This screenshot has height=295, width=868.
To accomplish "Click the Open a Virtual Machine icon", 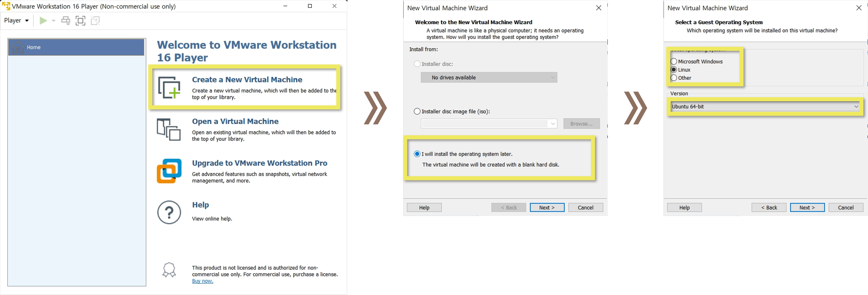I will pyautogui.click(x=168, y=130).
